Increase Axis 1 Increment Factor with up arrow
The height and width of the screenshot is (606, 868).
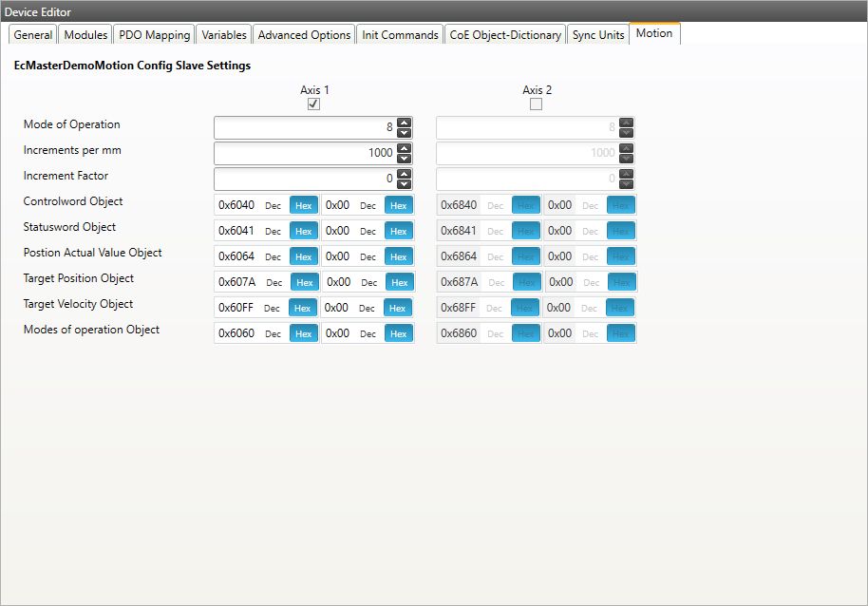point(405,175)
